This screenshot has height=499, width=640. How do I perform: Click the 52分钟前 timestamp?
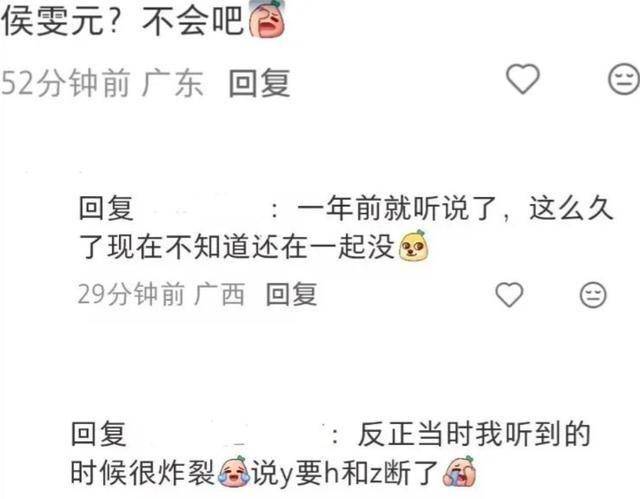[65, 83]
